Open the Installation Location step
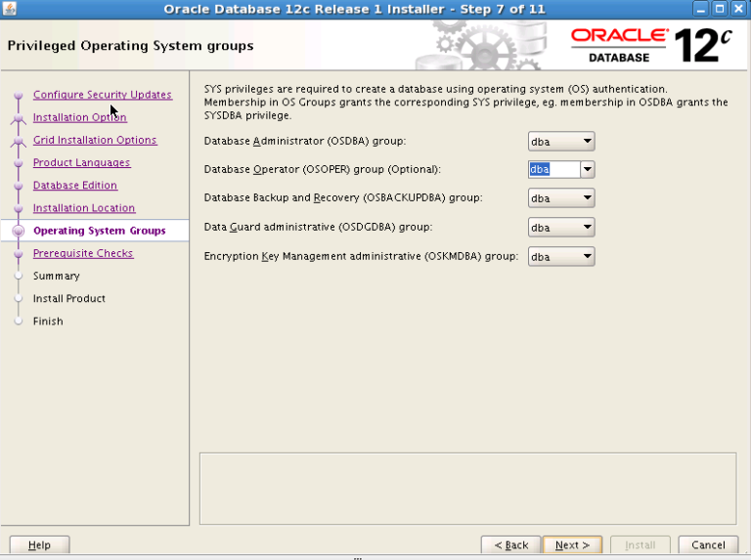751x560 pixels. tap(84, 208)
